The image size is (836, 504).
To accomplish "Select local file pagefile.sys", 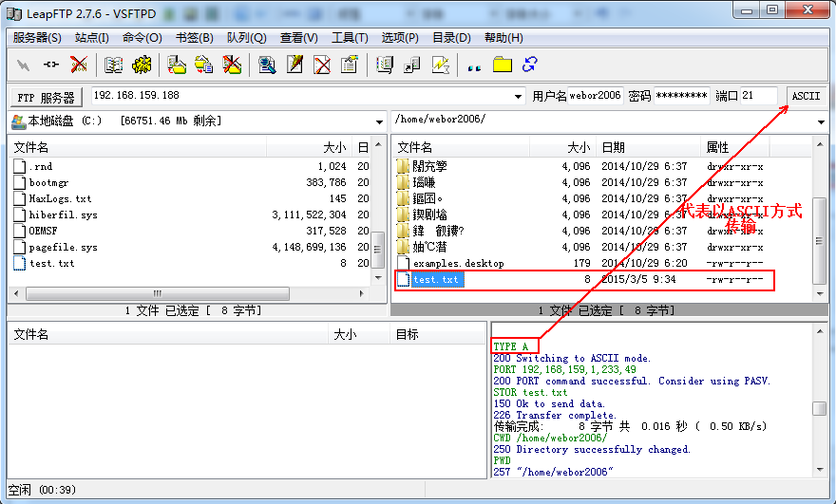I will click(63, 247).
